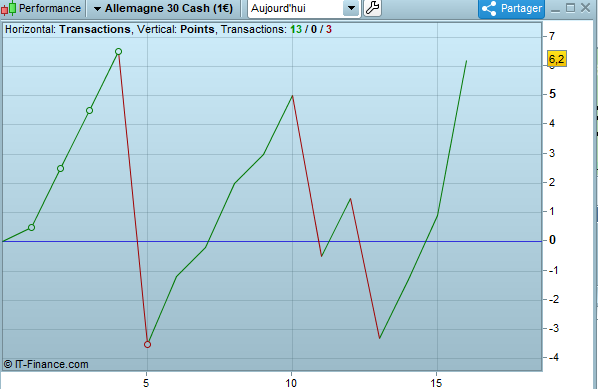Select the green circle marker at 4.5 points
Image resolution: width=598 pixels, height=389 pixels.
[x=89, y=111]
